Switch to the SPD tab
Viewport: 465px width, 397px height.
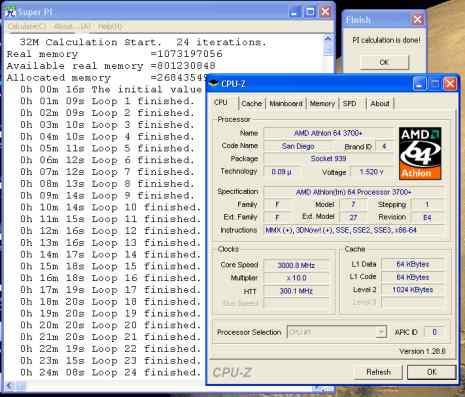(350, 104)
